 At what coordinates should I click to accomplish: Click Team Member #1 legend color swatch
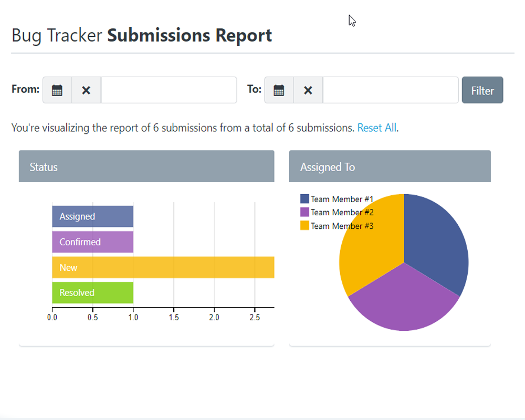(304, 199)
